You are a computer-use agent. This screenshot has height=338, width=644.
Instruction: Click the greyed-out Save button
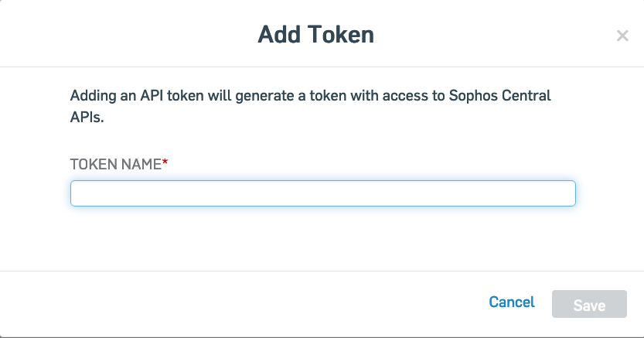[x=589, y=305]
